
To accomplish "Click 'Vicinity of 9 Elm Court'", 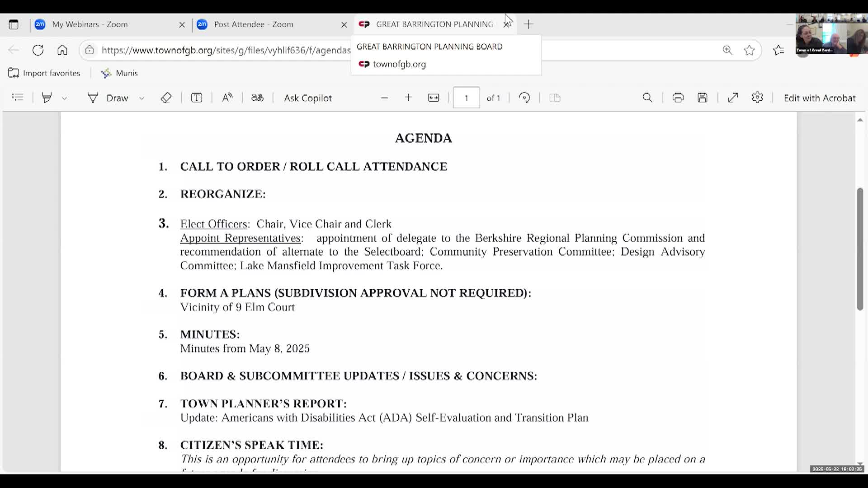I will click(237, 307).
